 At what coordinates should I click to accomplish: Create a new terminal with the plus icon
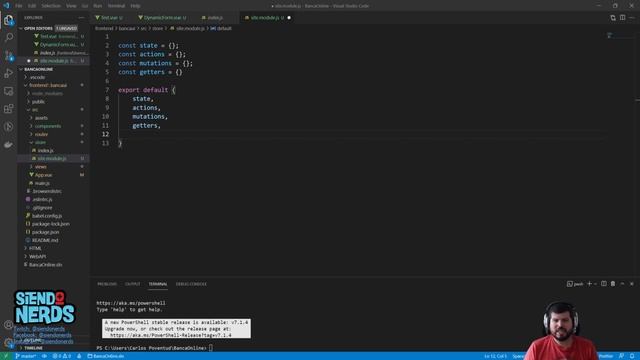[x=589, y=284]
